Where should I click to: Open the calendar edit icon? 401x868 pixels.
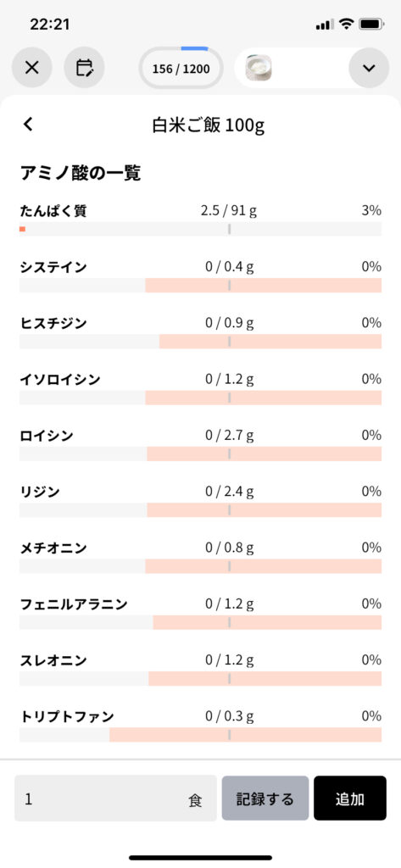(84, 68)
